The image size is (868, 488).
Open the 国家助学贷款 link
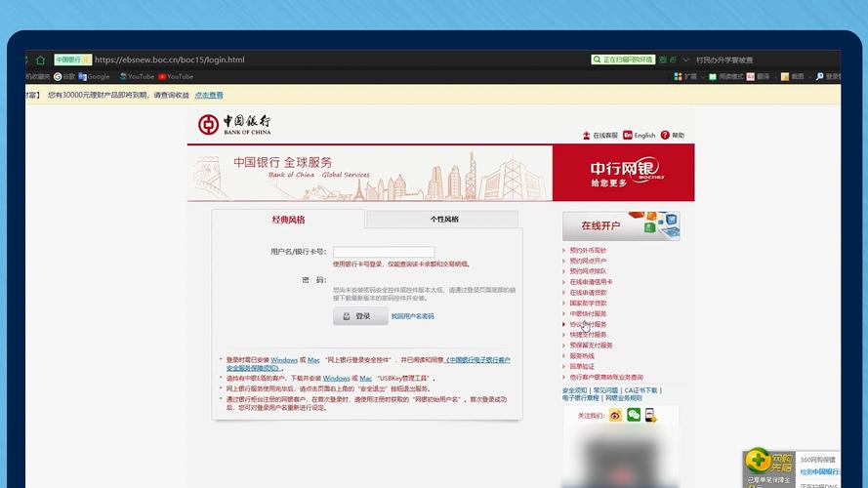pos(588,304)
